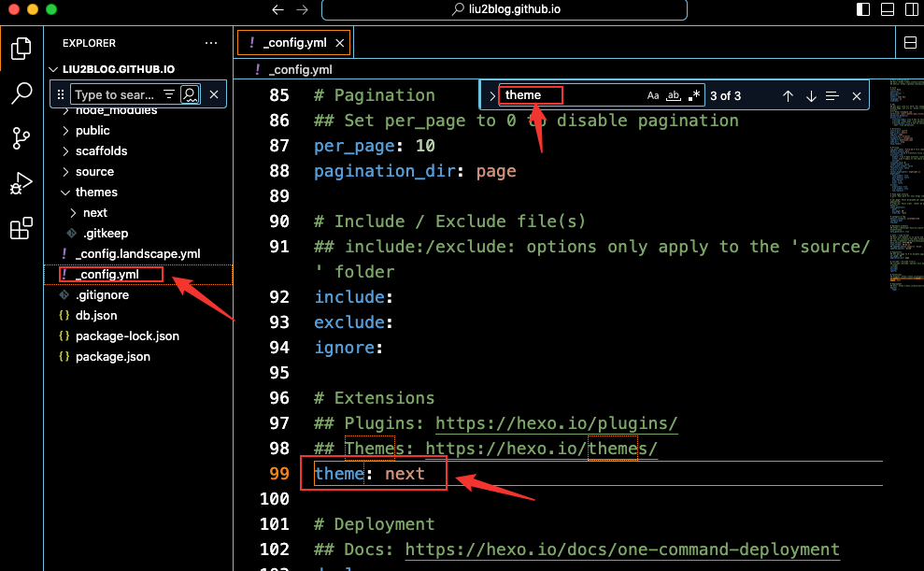Screen dimensions: 924x571
Task: Switch to the _config.yml editor tab
Action: 293,43
